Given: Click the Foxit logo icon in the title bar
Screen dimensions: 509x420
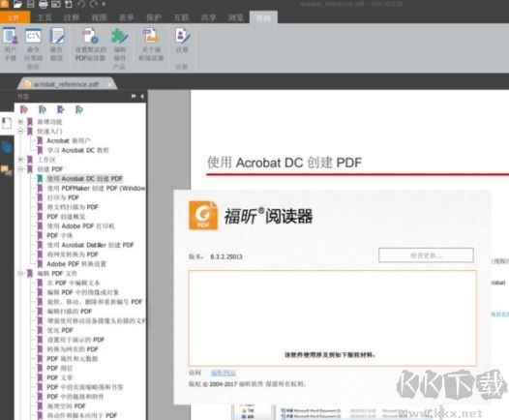Looking at the screenshot, I should tap(4, 4).
